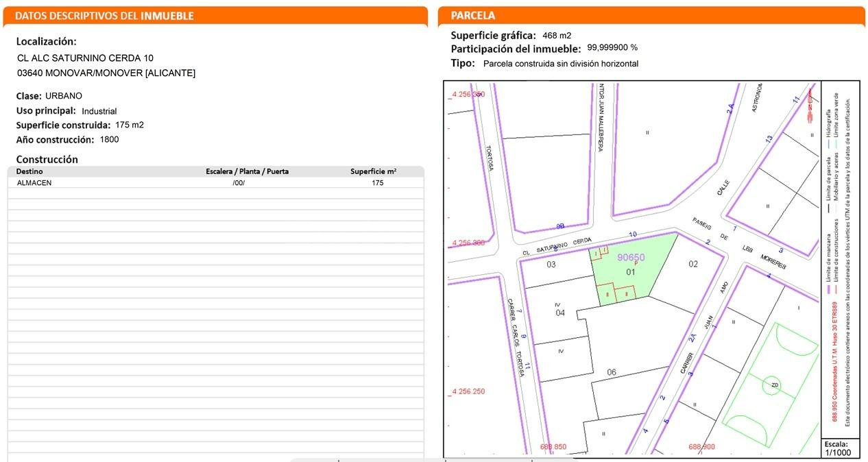Click the "Superficie m²" column header
The image size is (868, 462).
coord(374,171)
